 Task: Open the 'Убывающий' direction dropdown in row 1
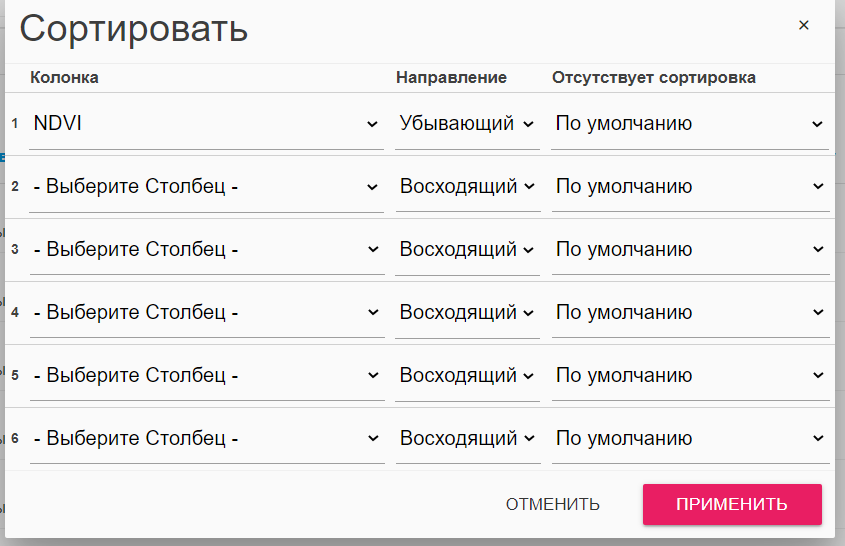(x=467, y=124)
